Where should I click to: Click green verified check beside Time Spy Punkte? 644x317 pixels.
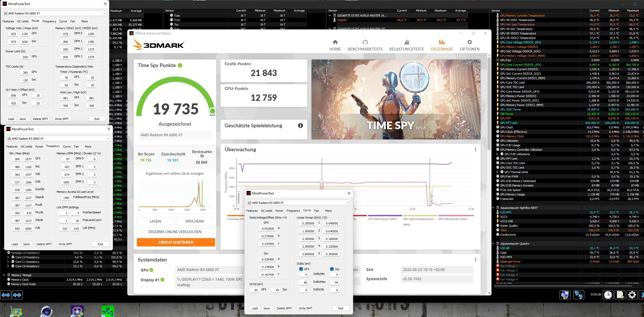(x=180, y=65)
